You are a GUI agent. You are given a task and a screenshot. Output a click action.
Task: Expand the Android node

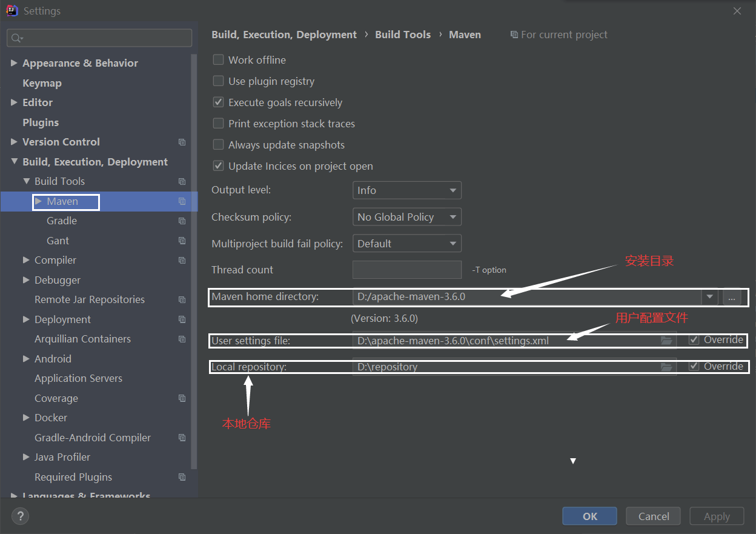click(26, 359)
